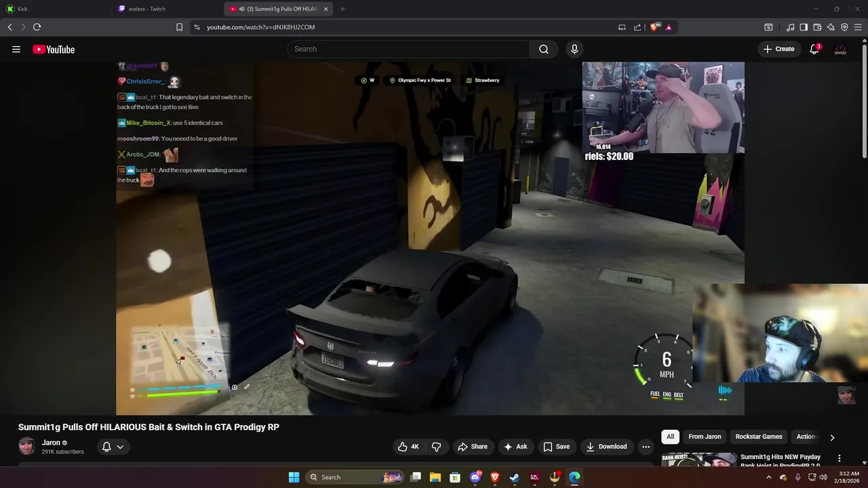
Task: Open a new browser tab
Action: pyautogui.click(x=342, y=9)
